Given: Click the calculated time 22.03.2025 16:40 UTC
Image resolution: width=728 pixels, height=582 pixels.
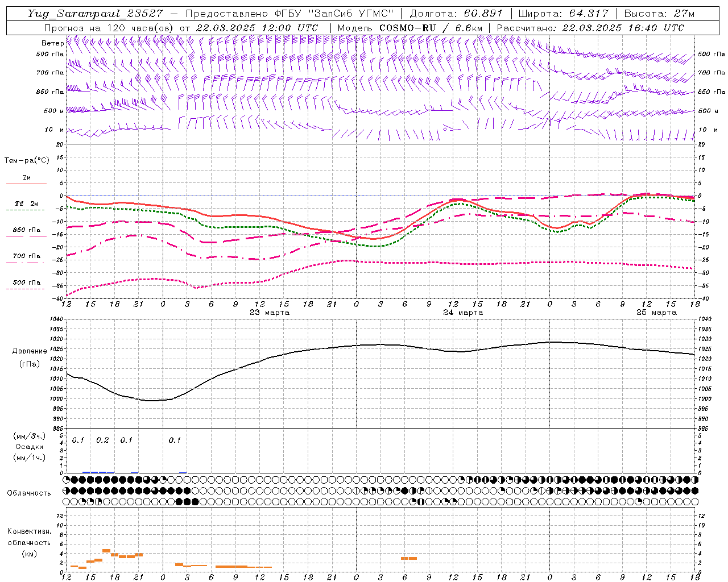Looking at the screenshot, I should (623, 28).
